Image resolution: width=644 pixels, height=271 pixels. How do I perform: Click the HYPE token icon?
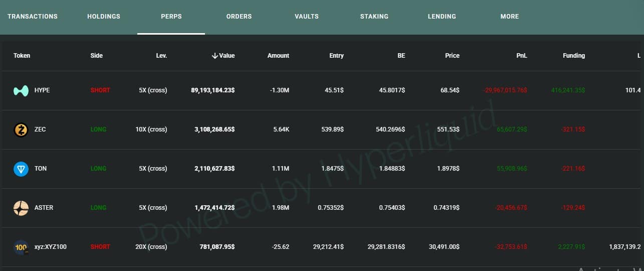tap(21, 91)
